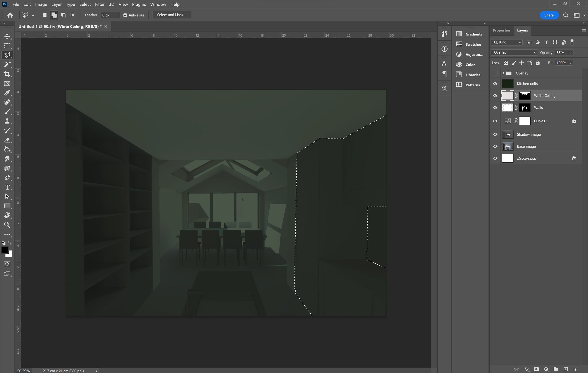This screenshot has height=373, width=588.
Task: Switch to the Properties tab
Action: pos(501,30)
